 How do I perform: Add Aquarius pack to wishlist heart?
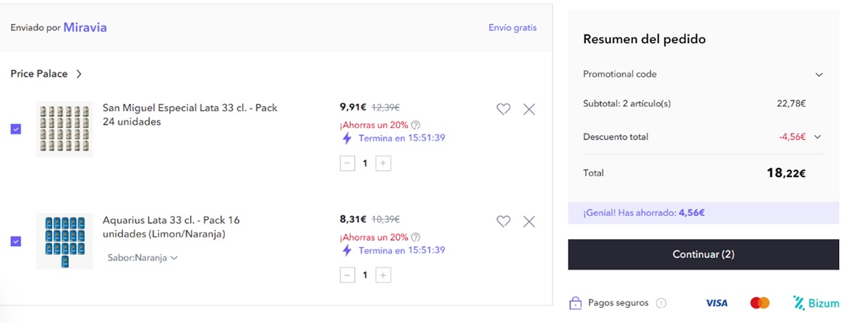(x=503, y=221)
